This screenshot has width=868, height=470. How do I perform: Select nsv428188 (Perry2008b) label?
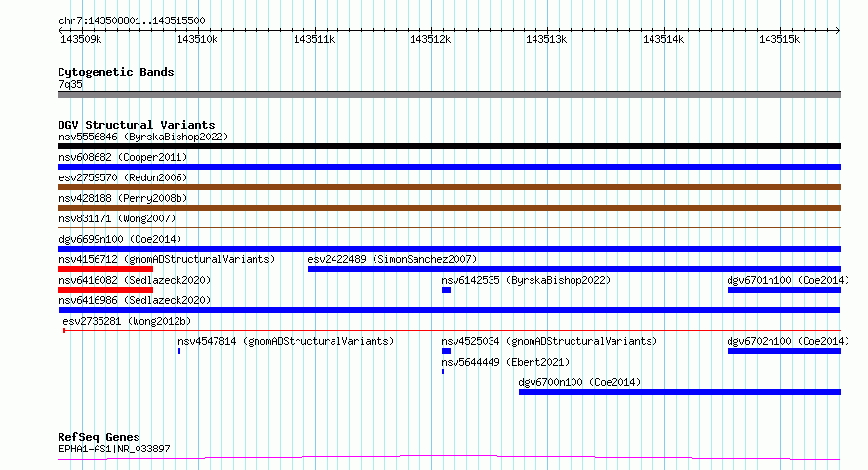pos(123,198)
